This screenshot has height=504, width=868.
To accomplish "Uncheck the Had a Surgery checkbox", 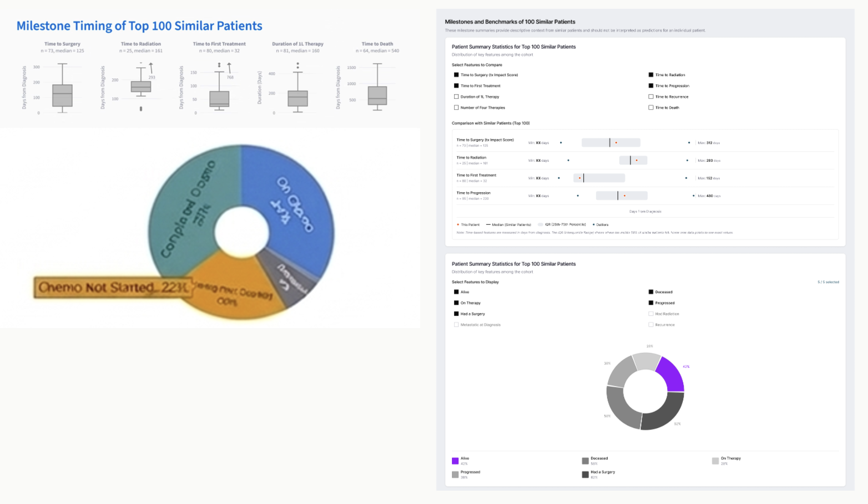I will (x=456, y=314).
